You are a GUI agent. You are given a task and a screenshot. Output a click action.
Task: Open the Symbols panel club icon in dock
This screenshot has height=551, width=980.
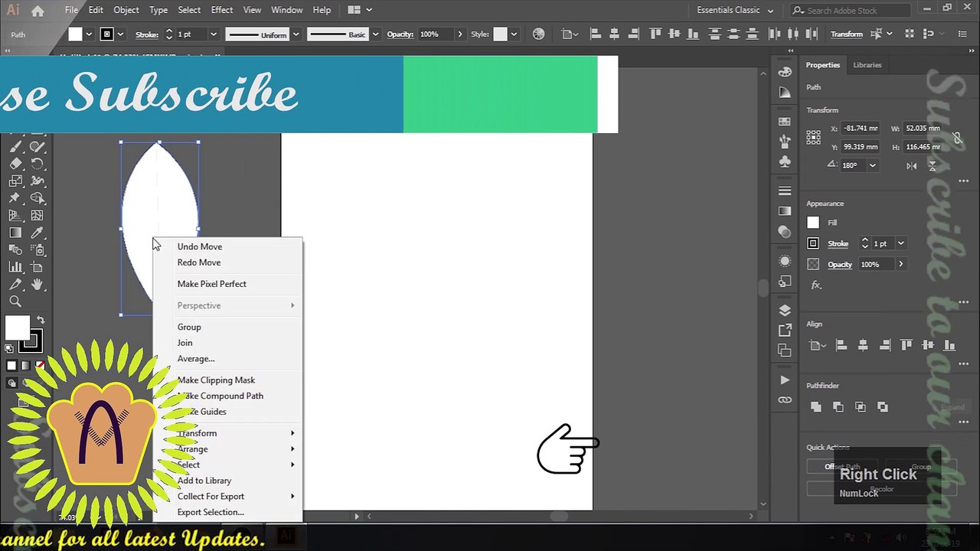[785, 161]
